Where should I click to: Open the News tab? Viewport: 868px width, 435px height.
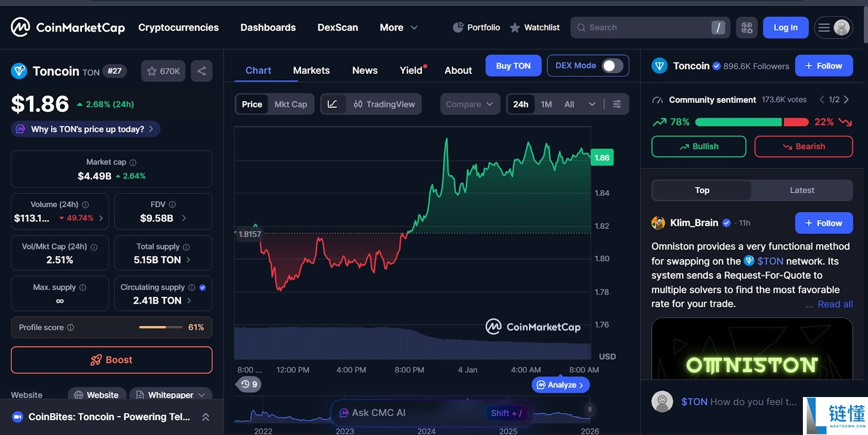pos(365,71)
